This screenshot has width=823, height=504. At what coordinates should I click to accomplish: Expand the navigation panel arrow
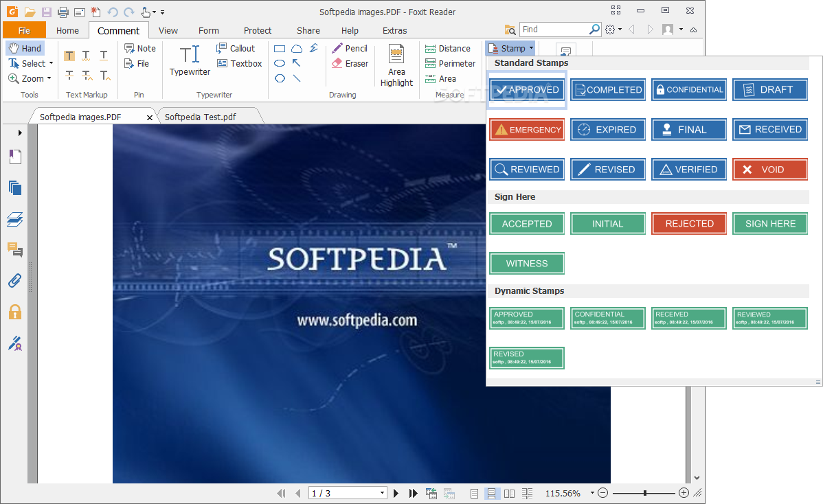click(x=19, y=133)
